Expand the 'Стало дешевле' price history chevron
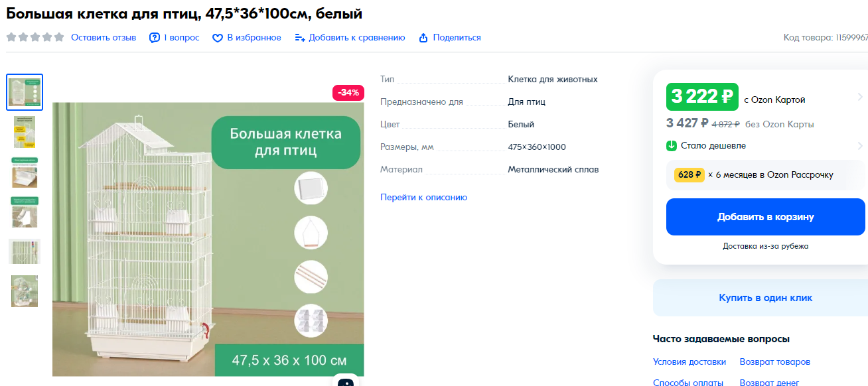Viewport: 868px width, 386px height. (860, 145)
